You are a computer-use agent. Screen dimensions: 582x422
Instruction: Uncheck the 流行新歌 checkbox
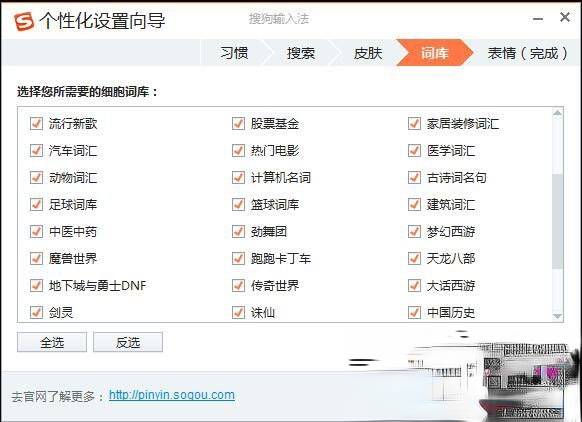point(36,123)
